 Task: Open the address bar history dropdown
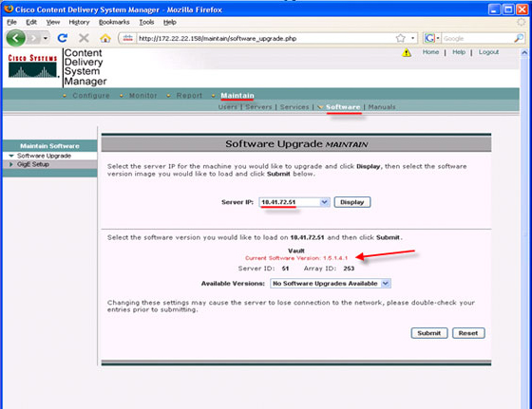coord(412,38)
